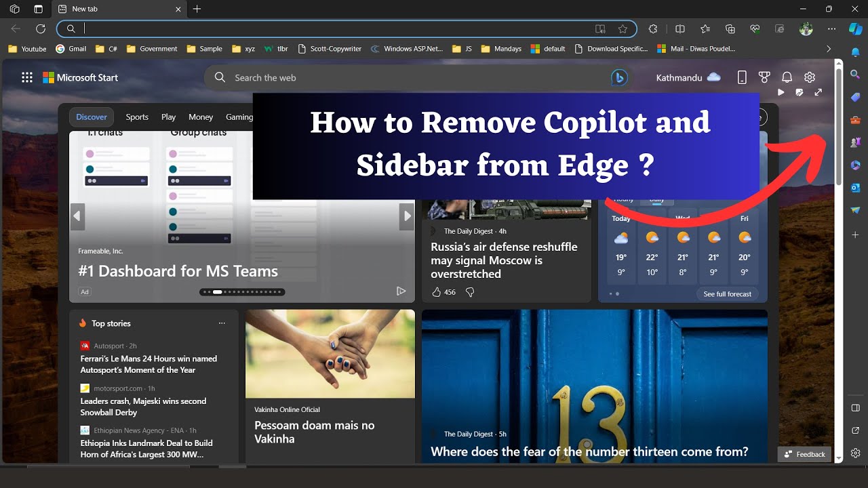868x488 pixels.
Task: Start Read aloud in the address bar
Action: (x=600, y=28)
